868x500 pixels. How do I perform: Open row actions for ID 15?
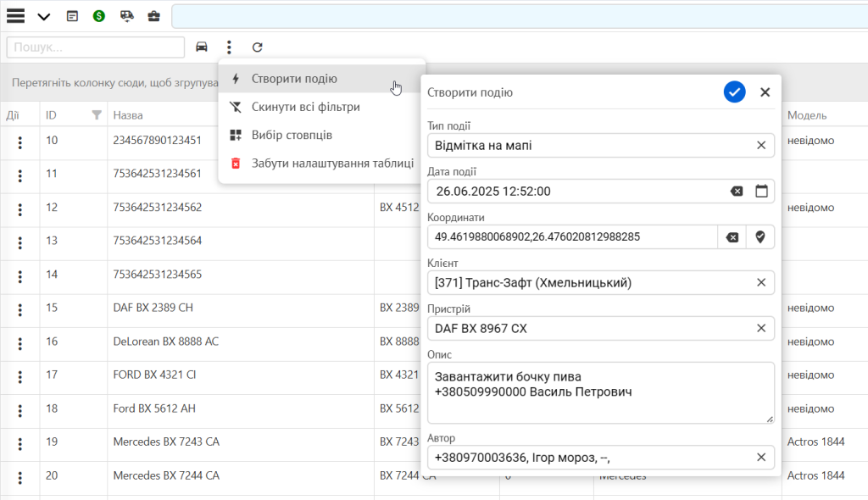(20, 309)
